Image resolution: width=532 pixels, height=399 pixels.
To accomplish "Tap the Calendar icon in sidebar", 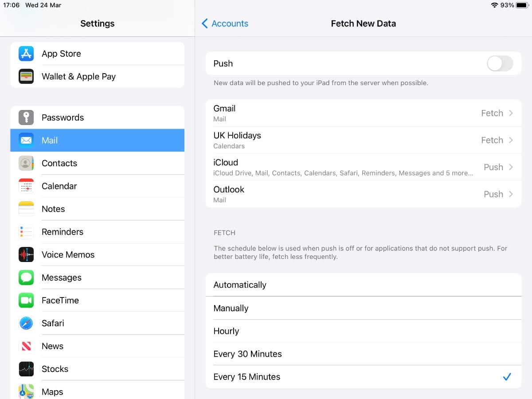I will 26,186.
